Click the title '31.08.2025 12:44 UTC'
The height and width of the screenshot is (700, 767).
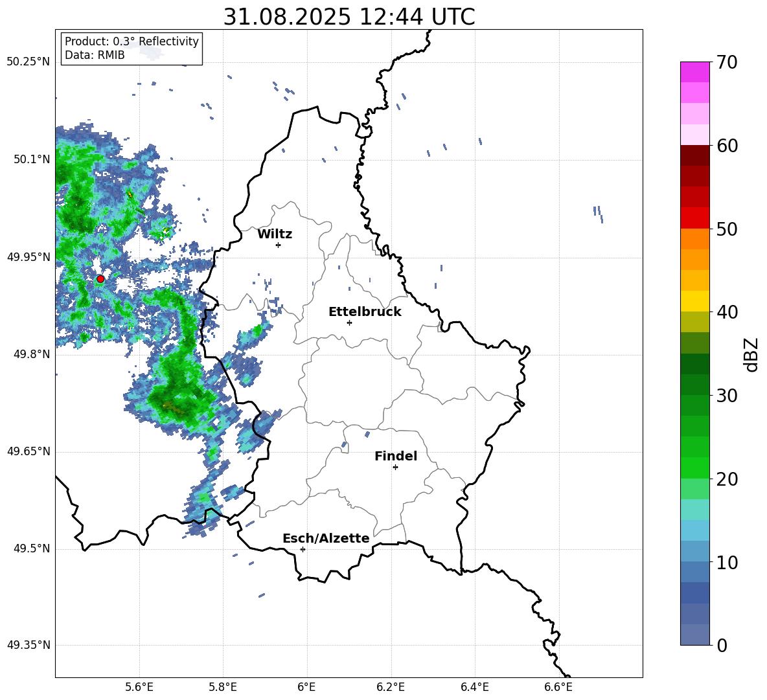point(349,17)
